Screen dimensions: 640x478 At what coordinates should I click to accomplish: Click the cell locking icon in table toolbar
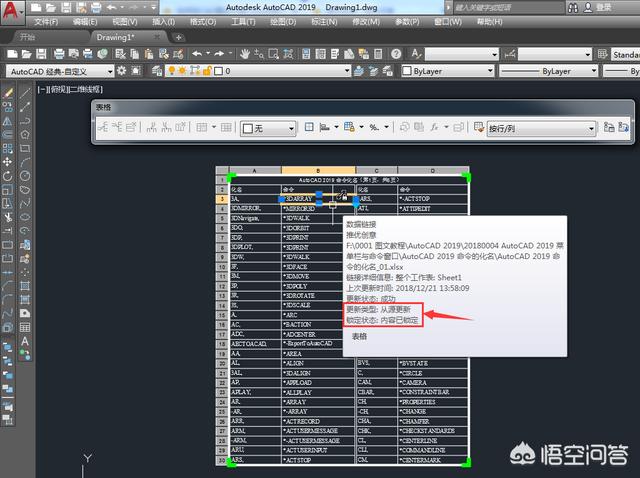click(349, 127)
